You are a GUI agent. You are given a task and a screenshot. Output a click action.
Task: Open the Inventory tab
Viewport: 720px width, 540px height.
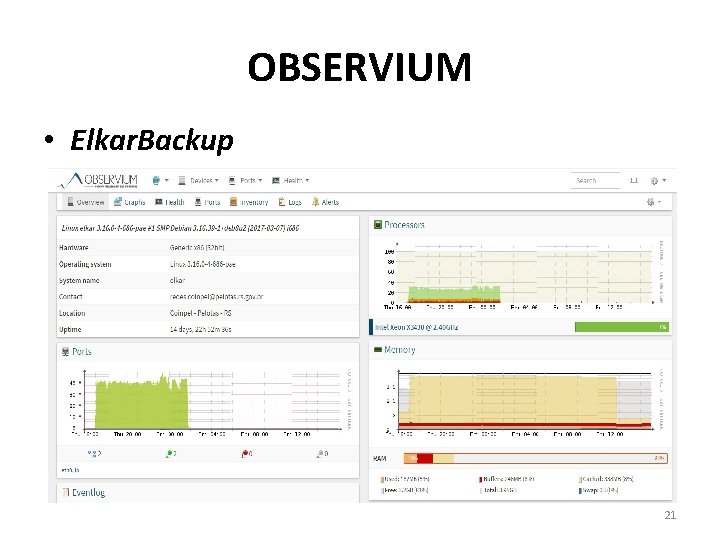249,202
